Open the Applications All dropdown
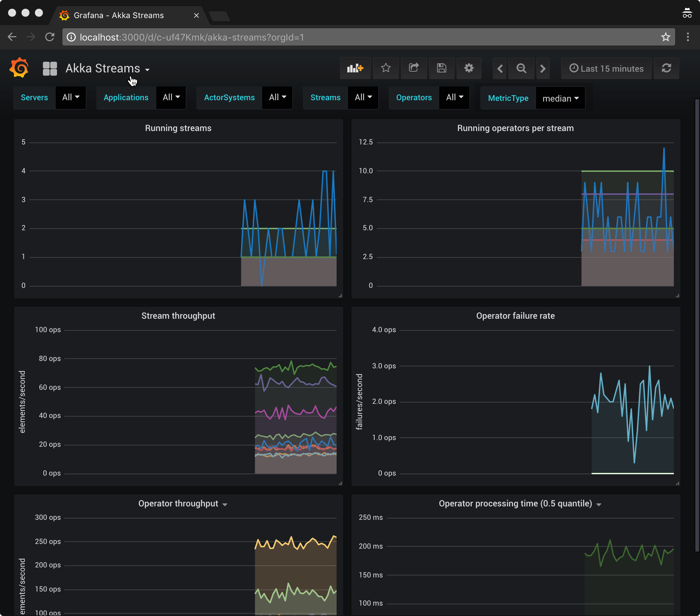 click(171, 98)
